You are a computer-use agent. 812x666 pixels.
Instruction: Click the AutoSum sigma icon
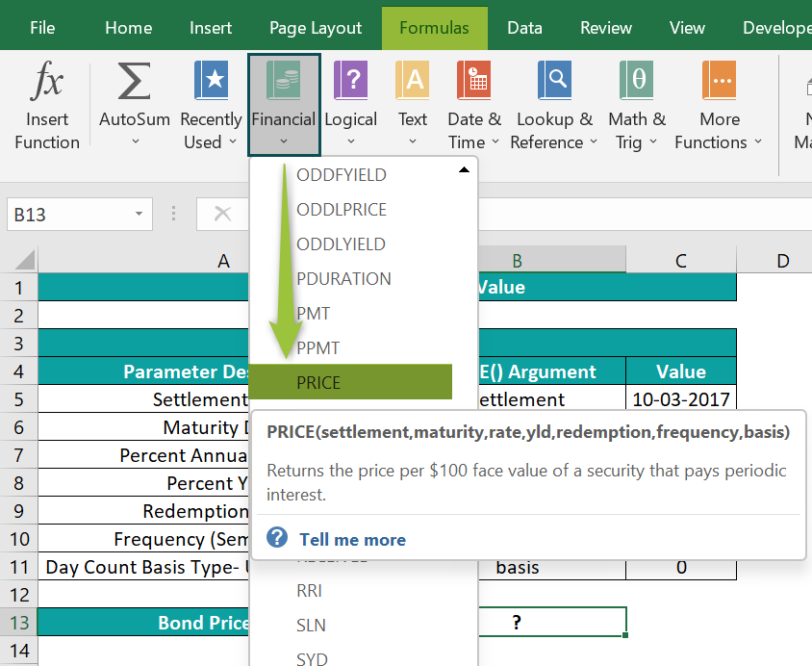point(134,81)
